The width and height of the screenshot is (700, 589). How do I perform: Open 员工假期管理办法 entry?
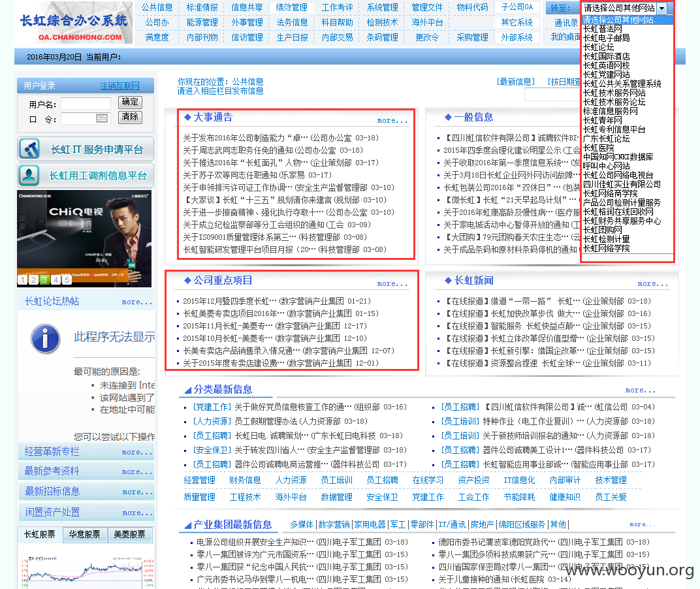266,421
